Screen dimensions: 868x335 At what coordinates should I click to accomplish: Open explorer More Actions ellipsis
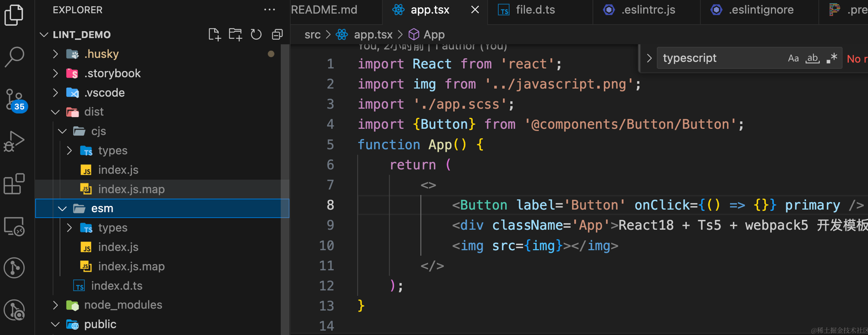270,10
